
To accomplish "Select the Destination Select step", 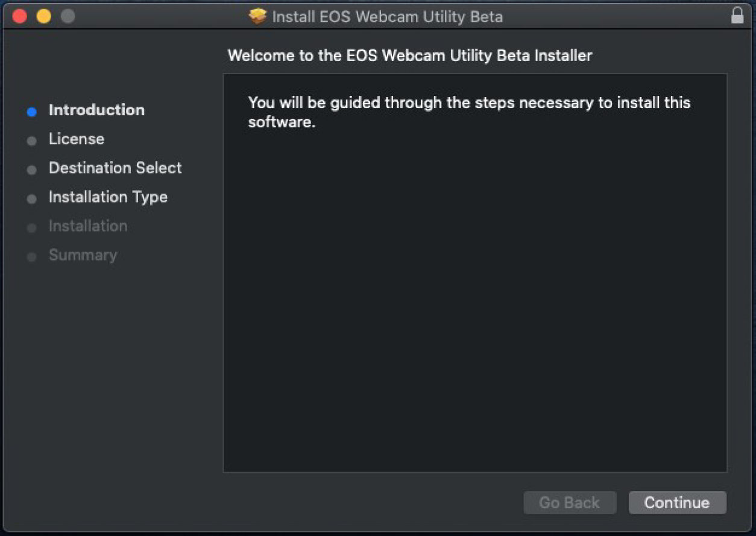I will pos(115,168).
